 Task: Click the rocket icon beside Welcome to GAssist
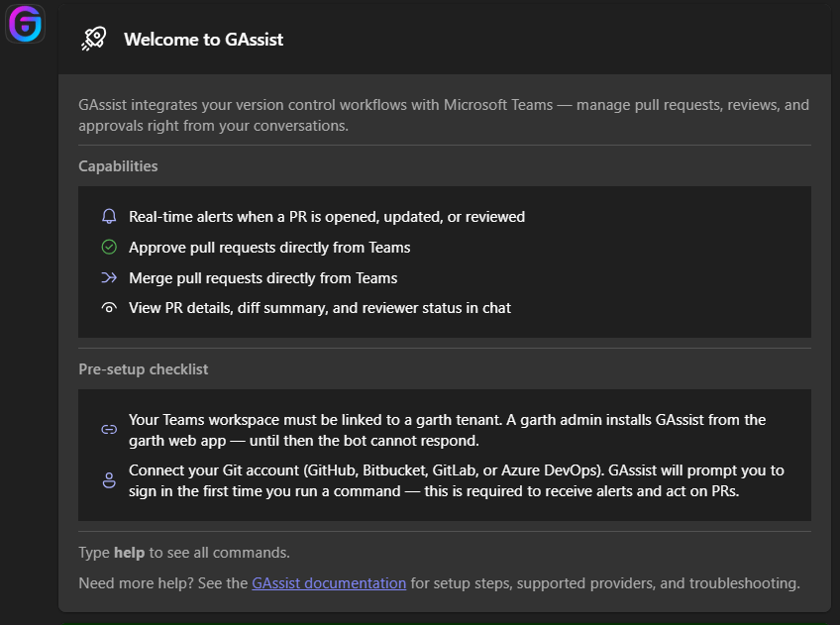coord(94,39)
